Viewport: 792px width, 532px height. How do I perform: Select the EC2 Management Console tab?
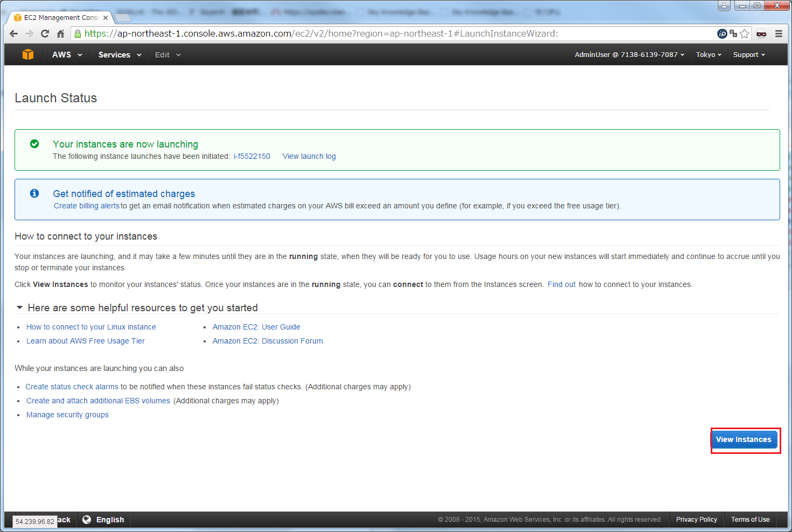[x=61, y=18]
